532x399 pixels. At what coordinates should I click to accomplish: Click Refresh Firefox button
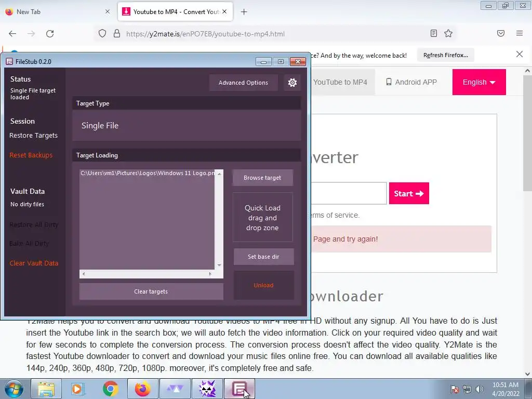pyautogui.click(x=445, y=55)
